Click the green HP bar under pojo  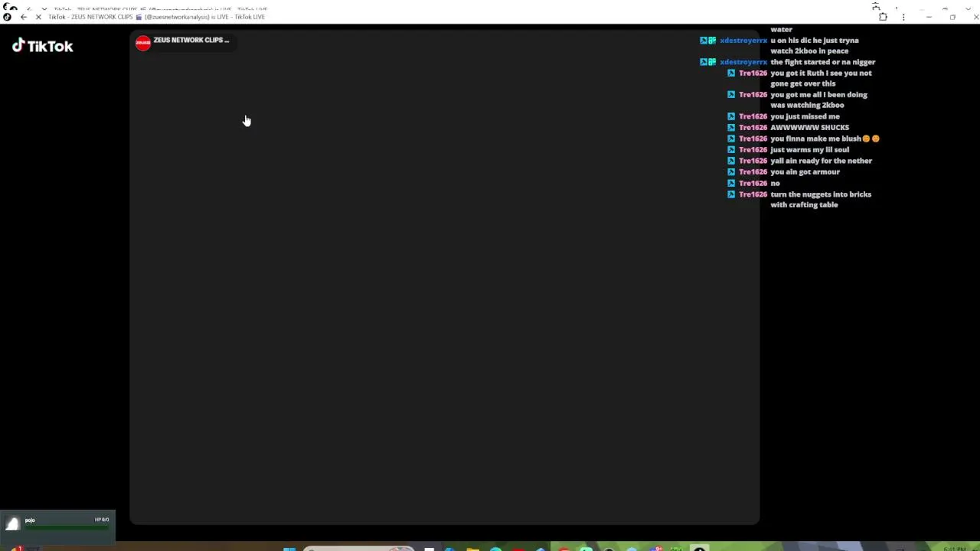(67, 527)
